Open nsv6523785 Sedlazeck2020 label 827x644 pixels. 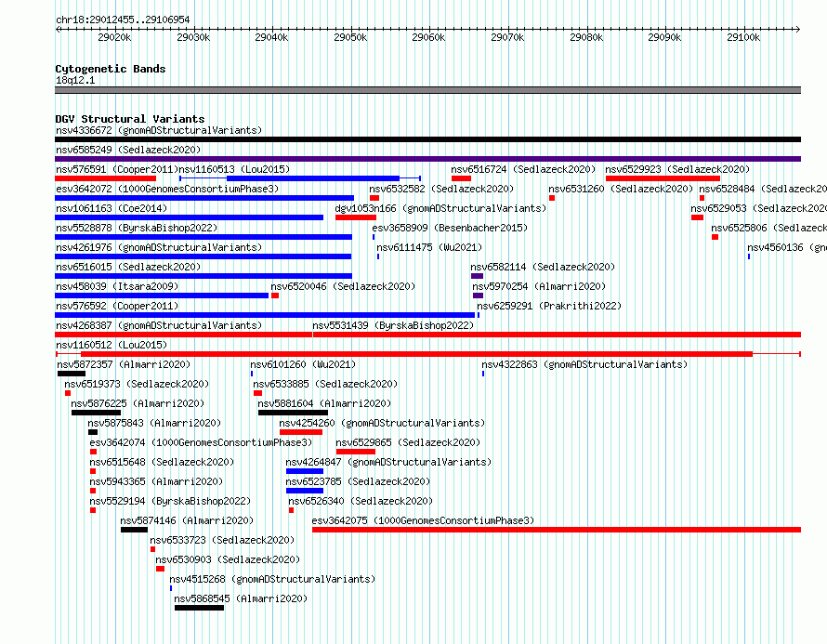point(358,481)
